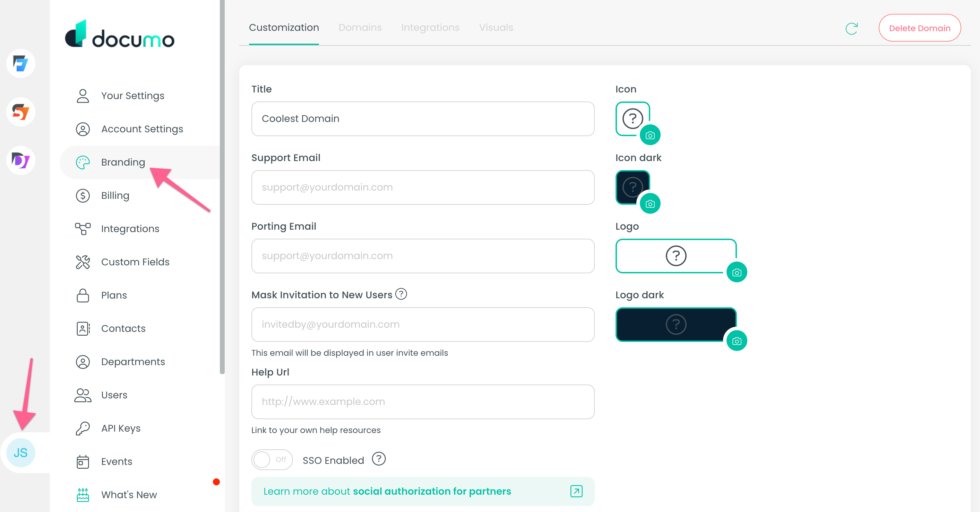Click the Events calendar icon
The width and height of the screenshot is (980, 512).
83,461
